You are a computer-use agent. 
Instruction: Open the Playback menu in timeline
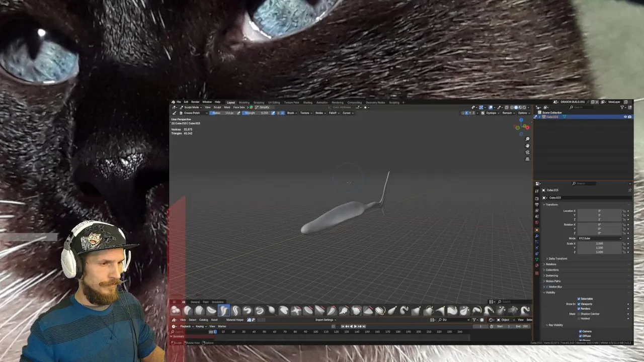coord(187,326)
